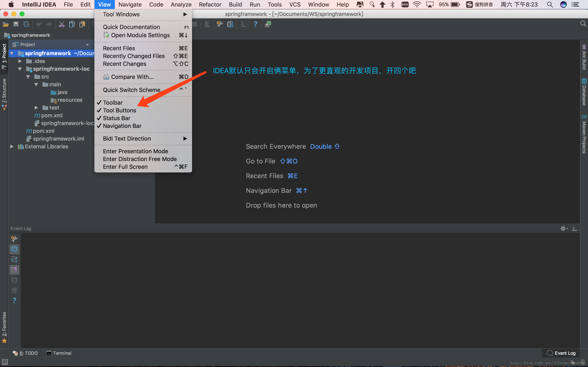Click the Copy toolbar icon
The height and width of the screenshot is (367, 588).
click(x=72, y=24)
